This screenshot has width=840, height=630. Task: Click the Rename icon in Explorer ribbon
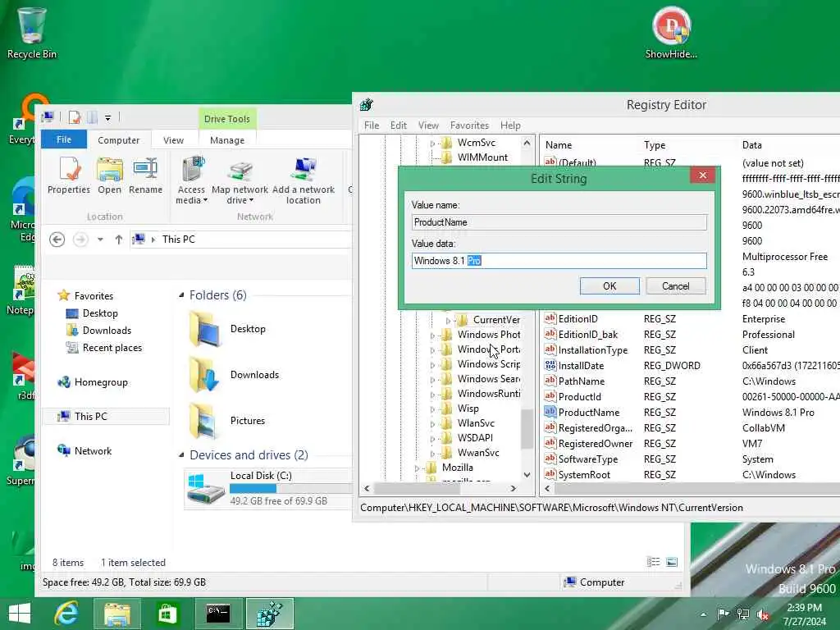point(145,176)
